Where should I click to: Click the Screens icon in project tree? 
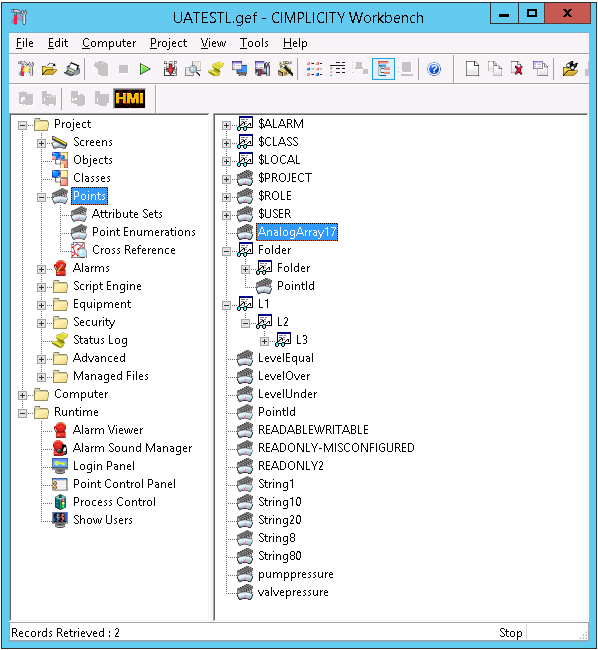(x=60, y=142)
